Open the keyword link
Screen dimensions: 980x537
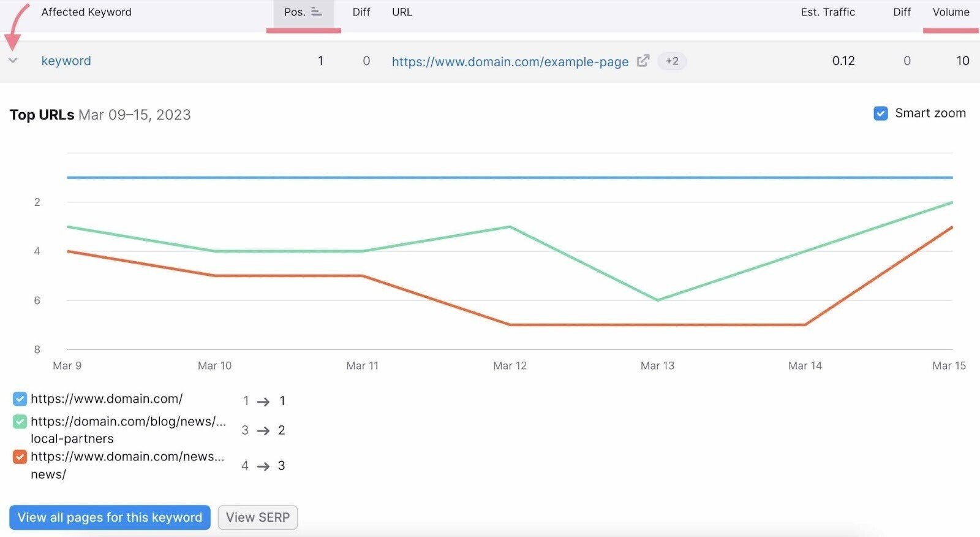(66, 61)
